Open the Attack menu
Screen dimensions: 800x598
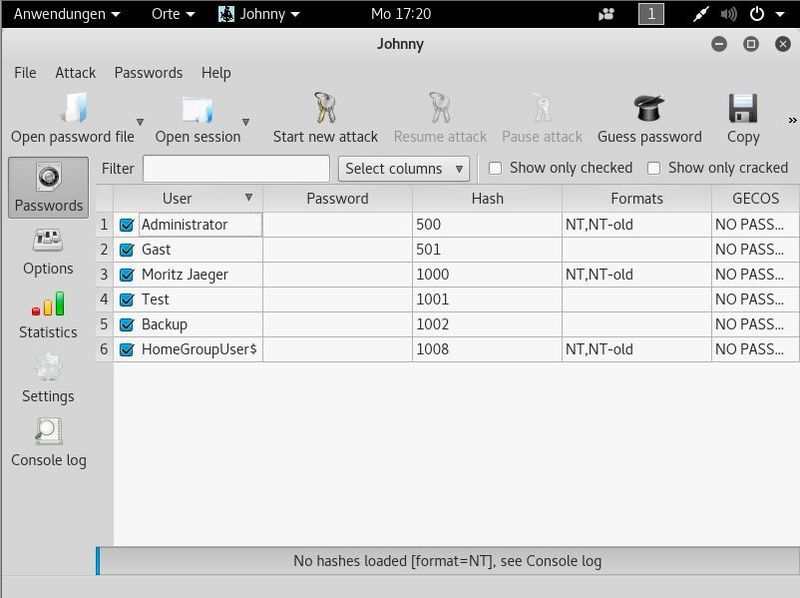coord(76,73)
